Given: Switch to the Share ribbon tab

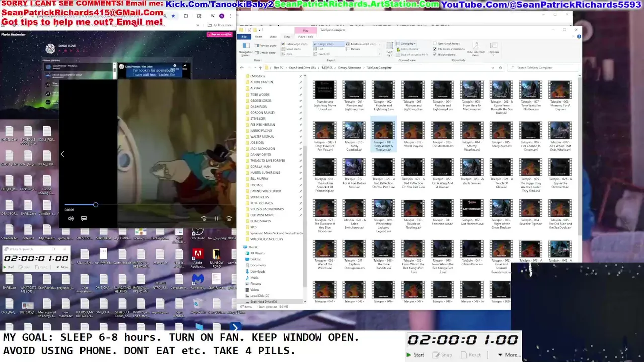Looking at the screenshot, I should coord(273,37).
